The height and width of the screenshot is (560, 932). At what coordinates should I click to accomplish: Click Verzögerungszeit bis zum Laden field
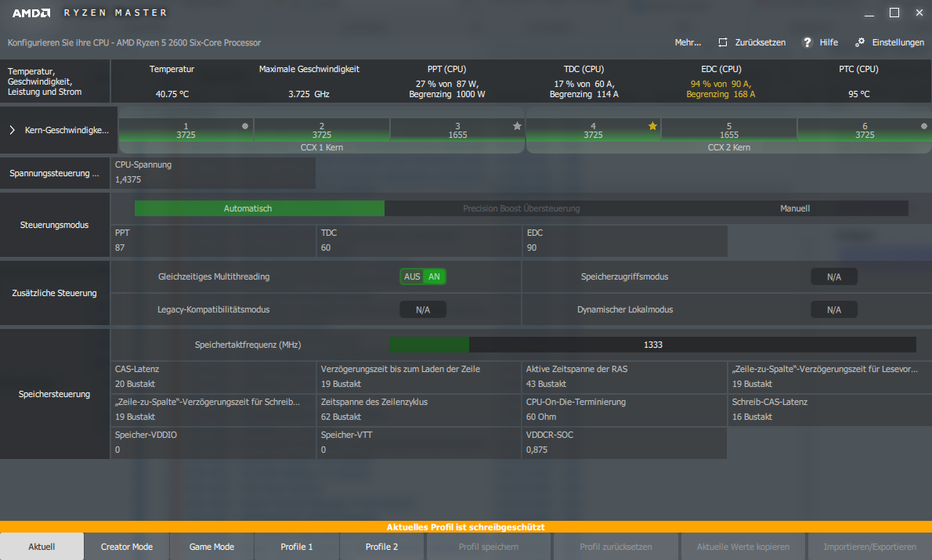[x=419, y=377]
